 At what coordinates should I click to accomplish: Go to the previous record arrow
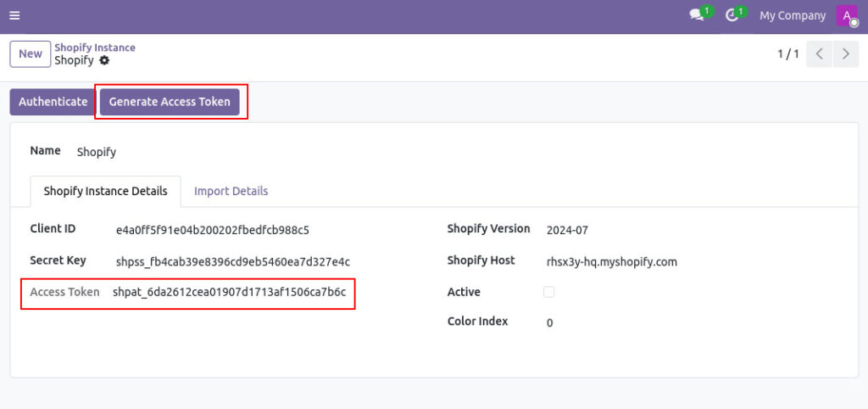click(x=819, y=54)
